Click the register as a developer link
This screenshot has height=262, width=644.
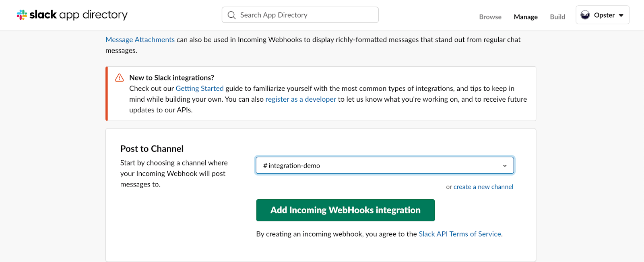301,99
